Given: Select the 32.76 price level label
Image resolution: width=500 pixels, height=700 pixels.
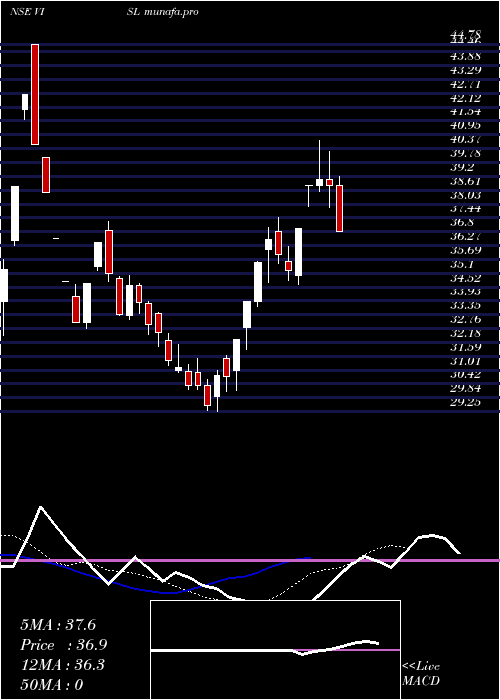Looking at the screenshot, I should pos(465,319).
